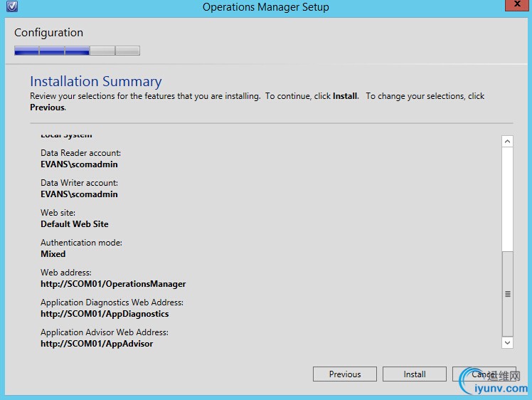Click the Configuration progress bar
The image size is (532, 400).
pyautogui.click(x=77, y=51)
